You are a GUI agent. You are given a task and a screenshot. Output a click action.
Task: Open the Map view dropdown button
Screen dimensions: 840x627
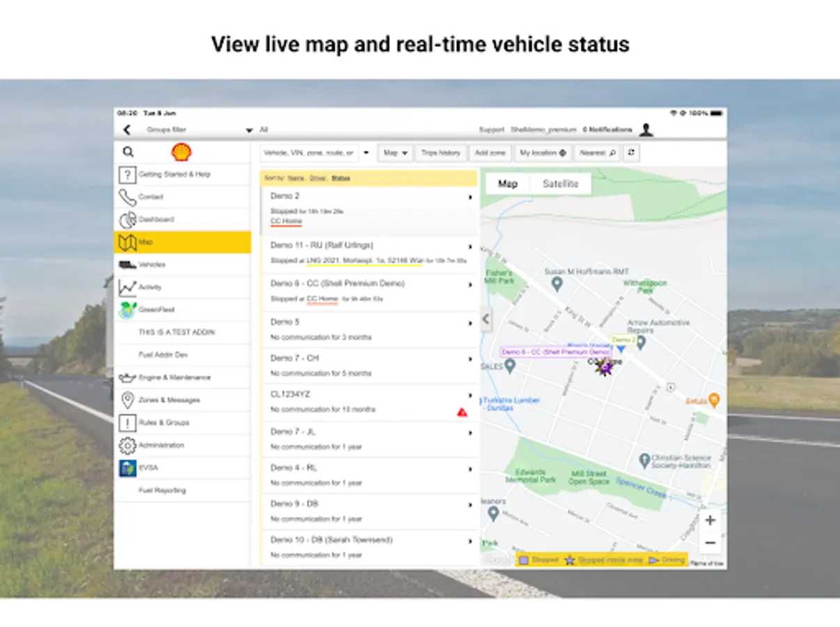click(396, 153)
